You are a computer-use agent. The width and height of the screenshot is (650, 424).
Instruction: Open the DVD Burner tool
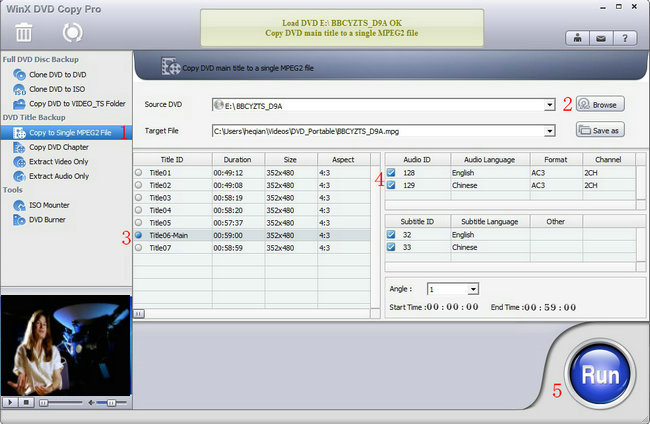[47, 220]
